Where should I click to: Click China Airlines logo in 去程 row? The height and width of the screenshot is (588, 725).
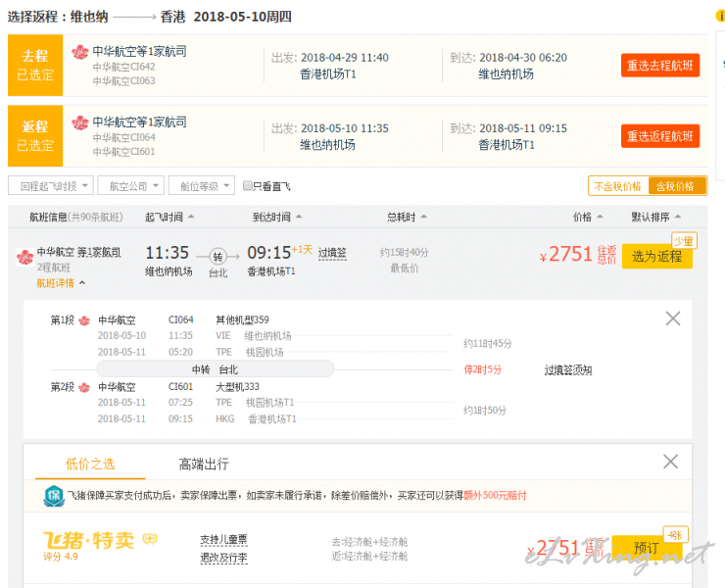(80, 52)
